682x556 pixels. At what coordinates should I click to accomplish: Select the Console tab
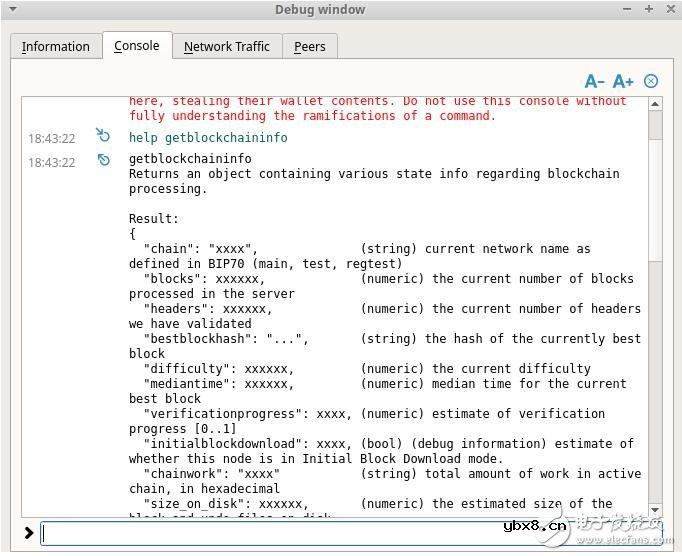(x=137, y=45)
